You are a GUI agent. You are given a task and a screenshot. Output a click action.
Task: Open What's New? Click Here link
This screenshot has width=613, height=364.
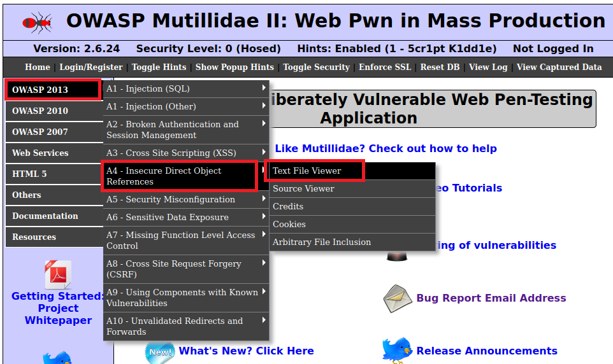point(247,351)
